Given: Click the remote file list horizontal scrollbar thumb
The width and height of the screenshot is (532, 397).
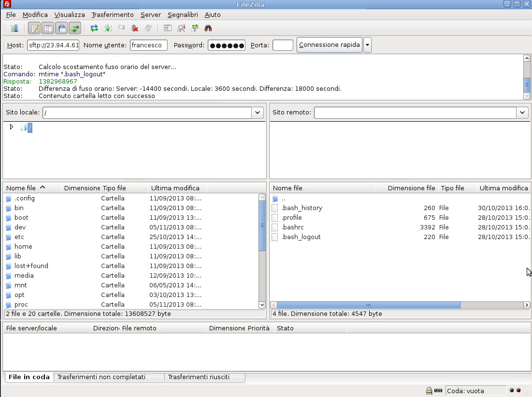Looking at the screenshot, I should click(x=369, y=305).
